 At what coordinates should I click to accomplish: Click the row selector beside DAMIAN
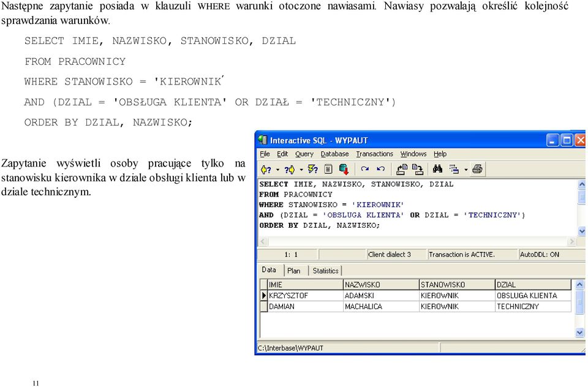(263, 306)
